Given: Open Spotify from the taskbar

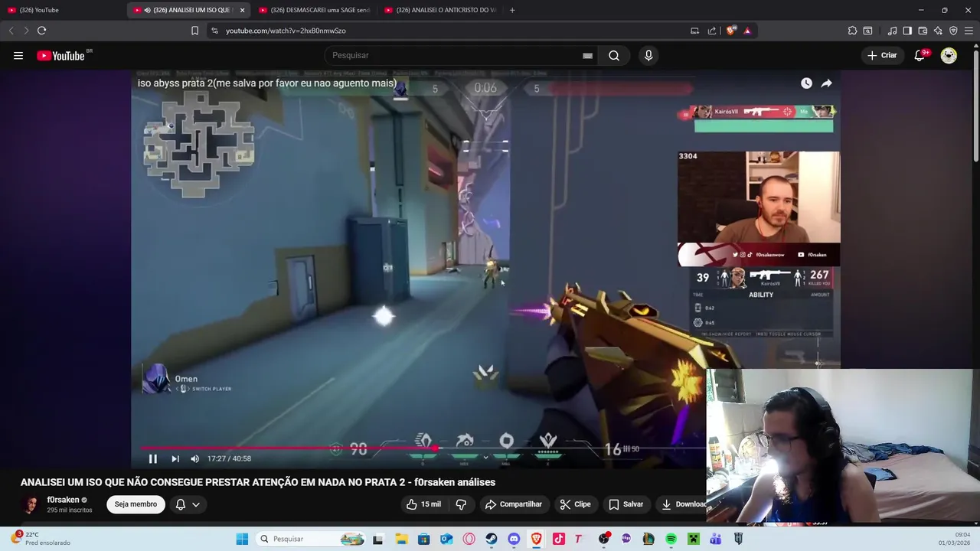Looking at the screenshot, I should click(x=671, y=539).
